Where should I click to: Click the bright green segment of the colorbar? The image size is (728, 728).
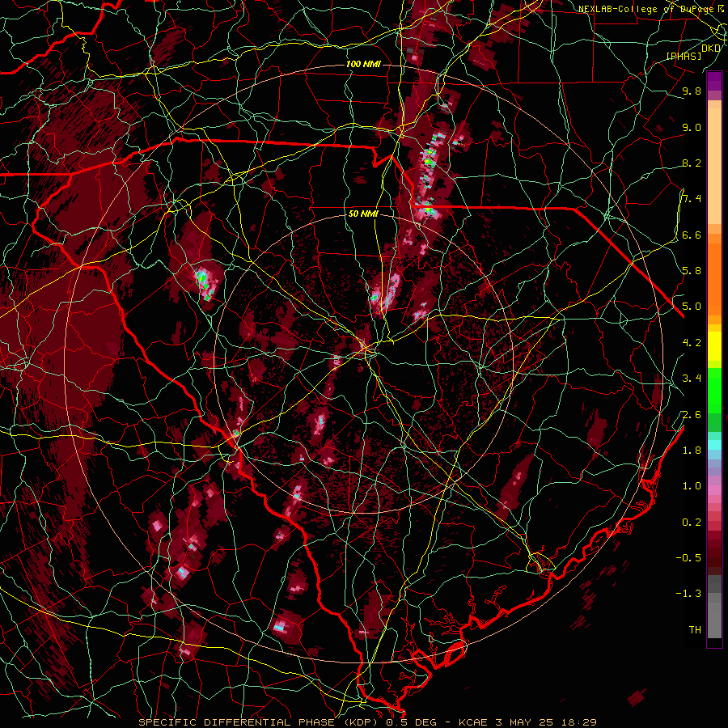pos(714,390)
